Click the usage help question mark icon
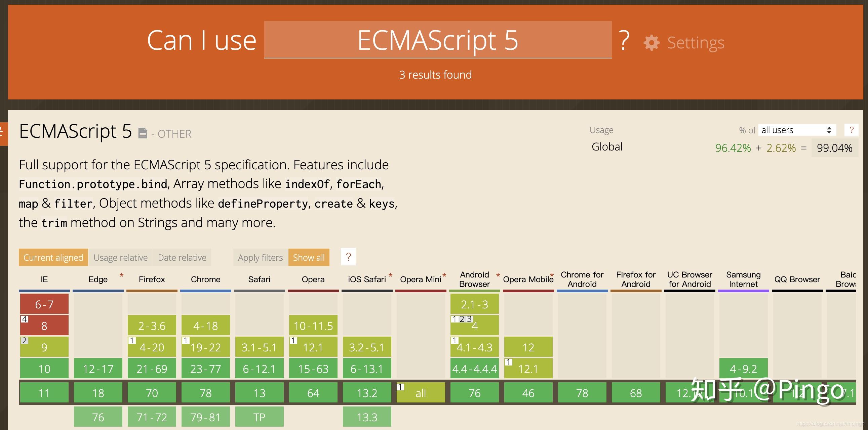The image size is (868, 430). (x=851, y=130)
